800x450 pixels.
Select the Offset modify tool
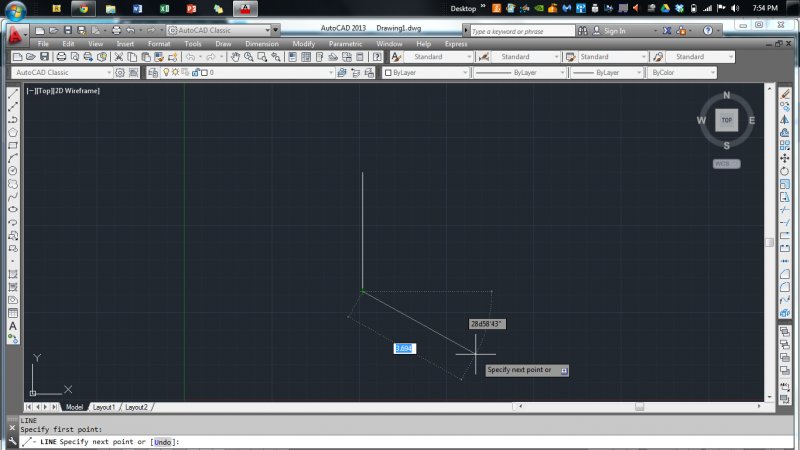tap(785, 133)
